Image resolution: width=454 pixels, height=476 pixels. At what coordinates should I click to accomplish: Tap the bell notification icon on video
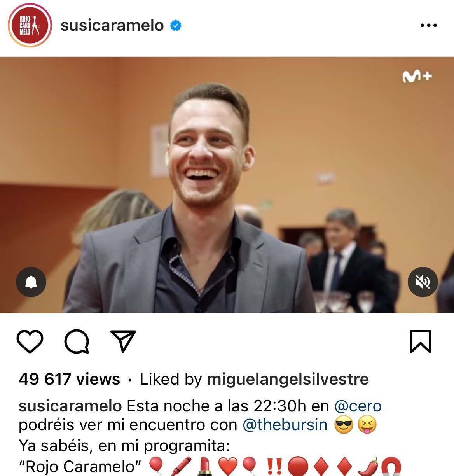31,282
